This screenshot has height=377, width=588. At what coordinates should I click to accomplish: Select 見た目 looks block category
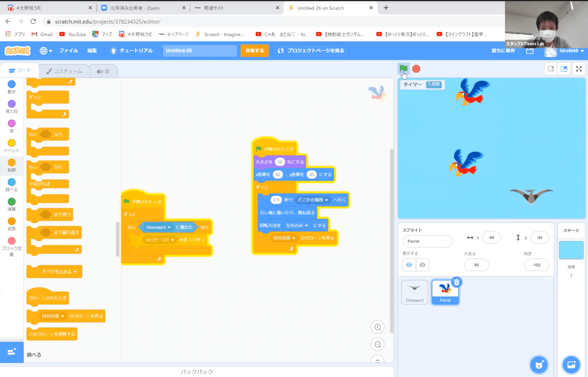(12, 106)
